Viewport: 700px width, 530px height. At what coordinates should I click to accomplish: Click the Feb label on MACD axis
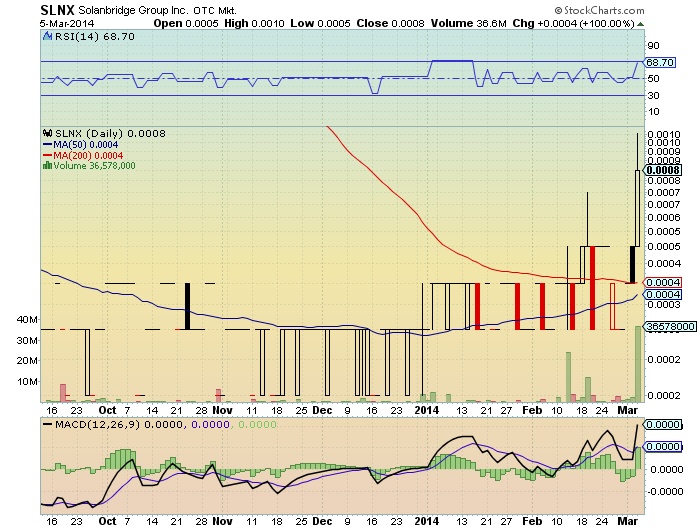point(532,521)
